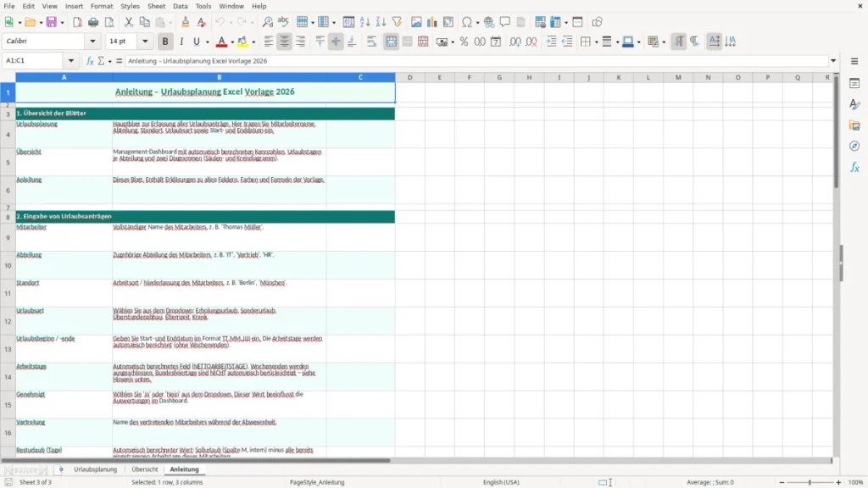Open sidebar Styles panel

pyautogui.click(x=854, y=104)
